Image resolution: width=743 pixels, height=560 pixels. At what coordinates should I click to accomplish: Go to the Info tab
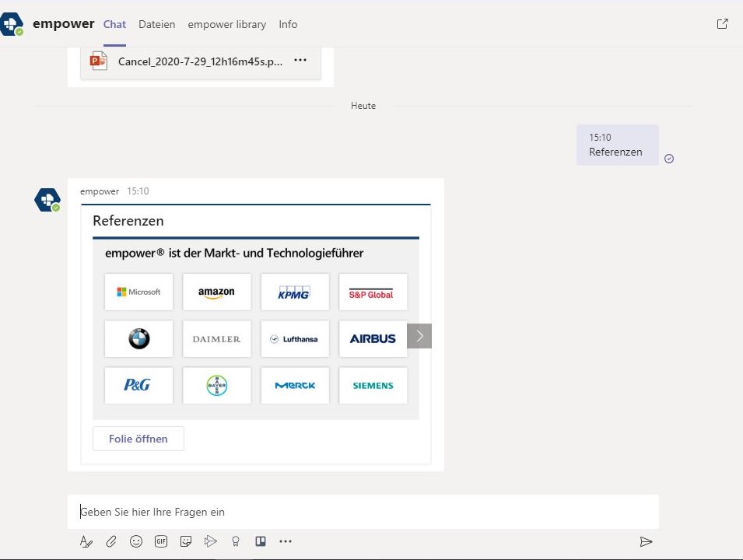[x=288, y=24]
